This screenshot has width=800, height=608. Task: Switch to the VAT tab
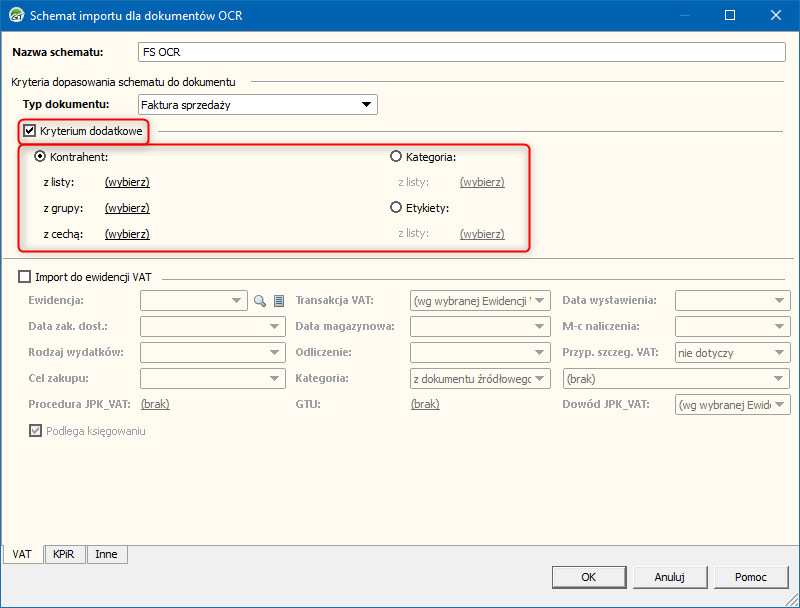point(22,554)
